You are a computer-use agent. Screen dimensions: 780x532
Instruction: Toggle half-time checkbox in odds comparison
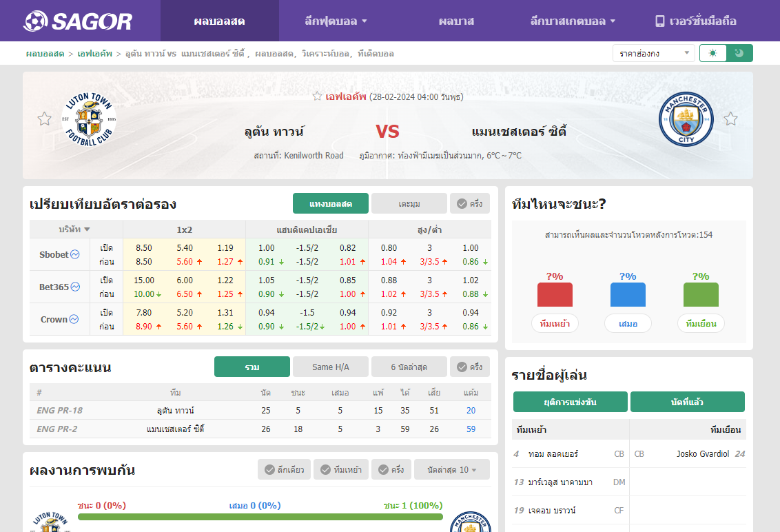tap(470, 203)
